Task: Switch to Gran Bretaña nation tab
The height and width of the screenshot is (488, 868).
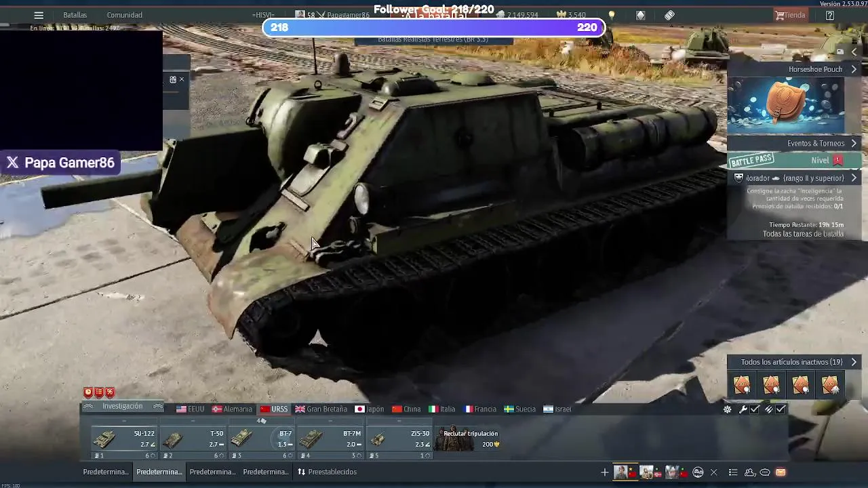Action: coord(321,409)
